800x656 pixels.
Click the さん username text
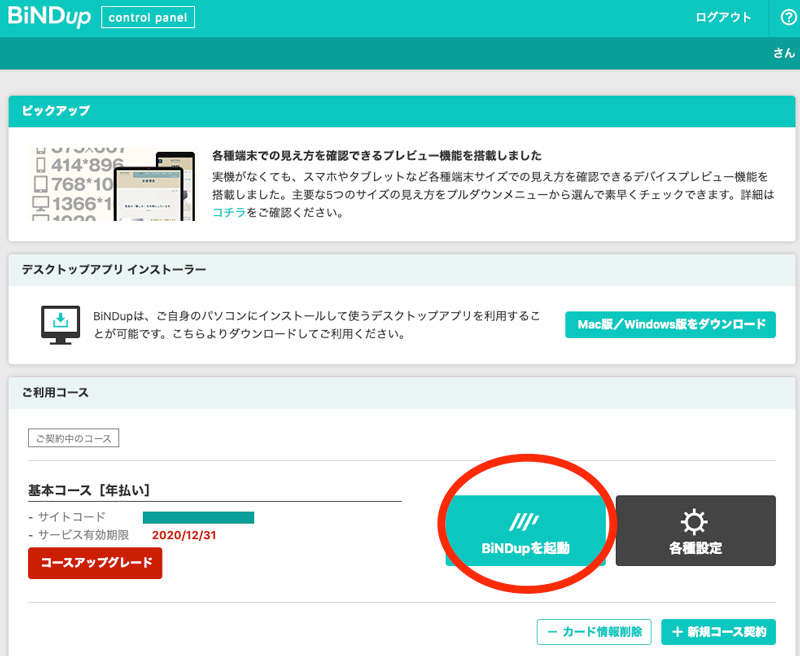[784, 53]
